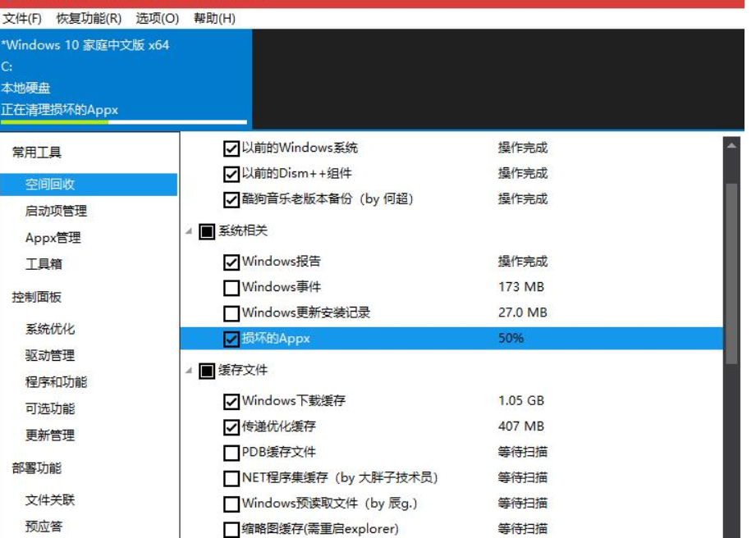Open the 选项(O) menu

(x=157, y=18)
